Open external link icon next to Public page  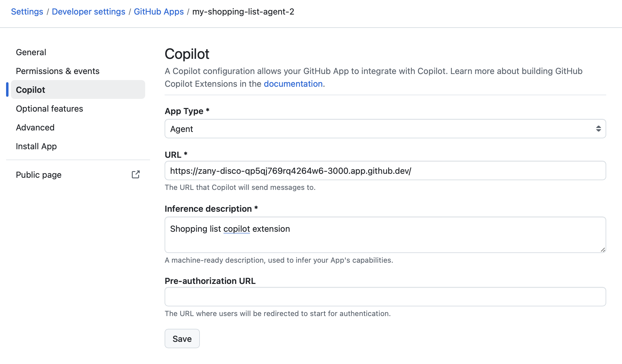pos(135,175)
